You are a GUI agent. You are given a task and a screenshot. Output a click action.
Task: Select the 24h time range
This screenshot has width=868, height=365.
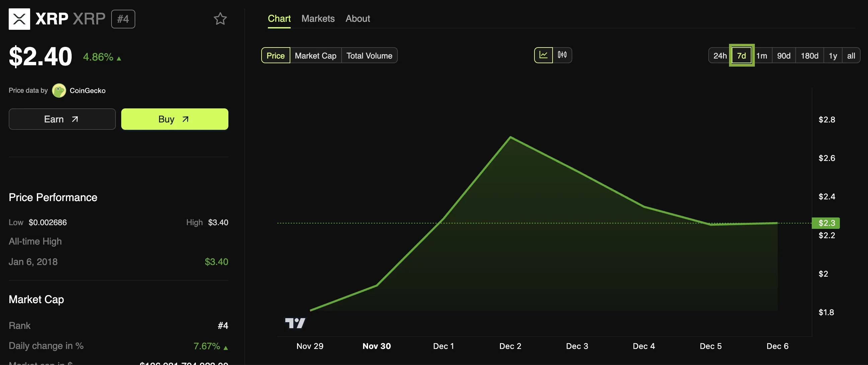[x=720, y=55]
